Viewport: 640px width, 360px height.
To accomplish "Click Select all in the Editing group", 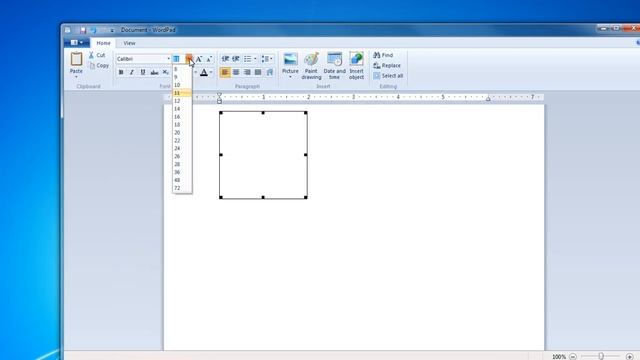I will pyautogui.click(x=388, y=76).
